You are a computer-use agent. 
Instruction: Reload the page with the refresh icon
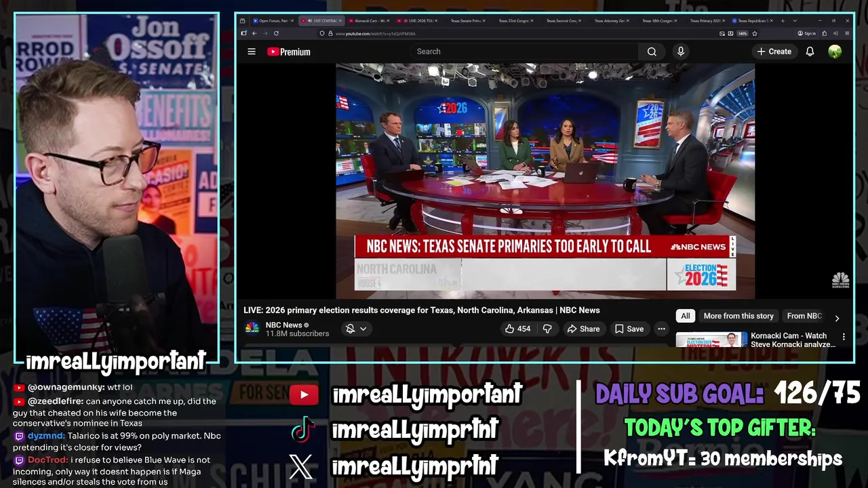point(276,33)
